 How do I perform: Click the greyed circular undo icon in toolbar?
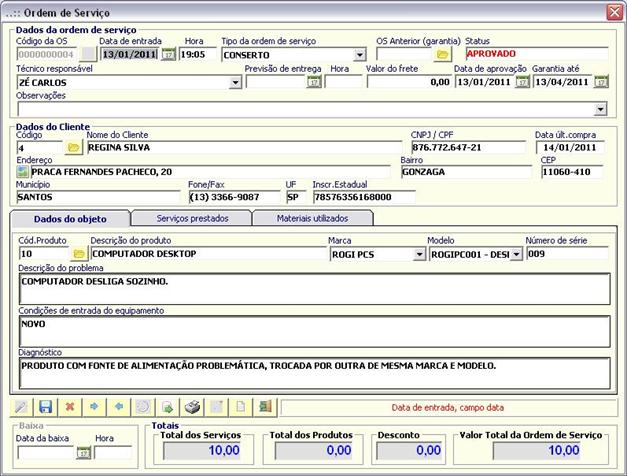pyautogui.click(x=143, y=407)
